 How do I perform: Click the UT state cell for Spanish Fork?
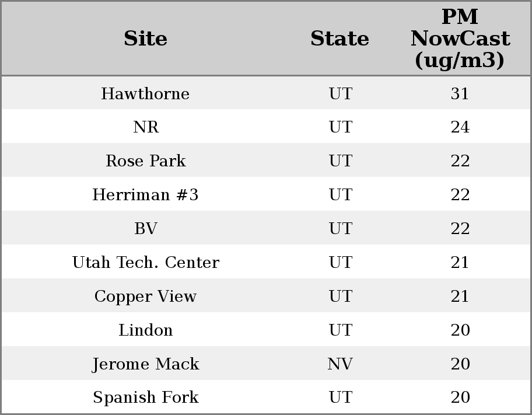(340, 397)
